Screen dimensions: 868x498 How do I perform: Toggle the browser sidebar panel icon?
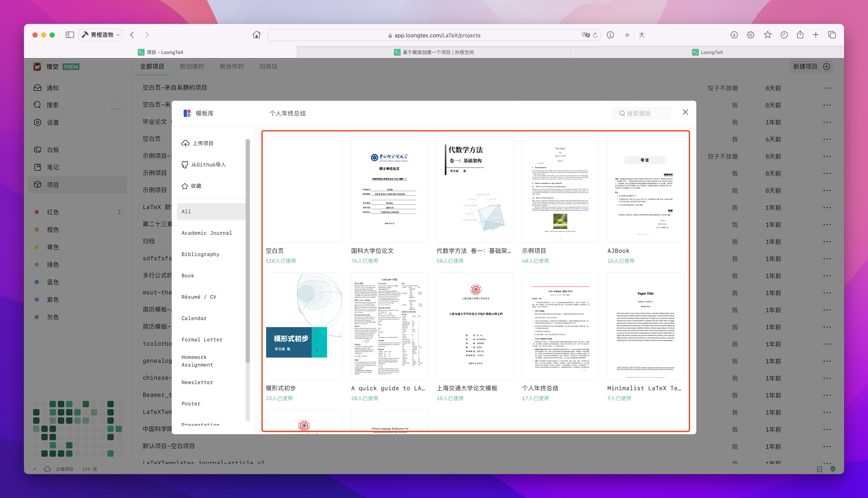[70, 35]
